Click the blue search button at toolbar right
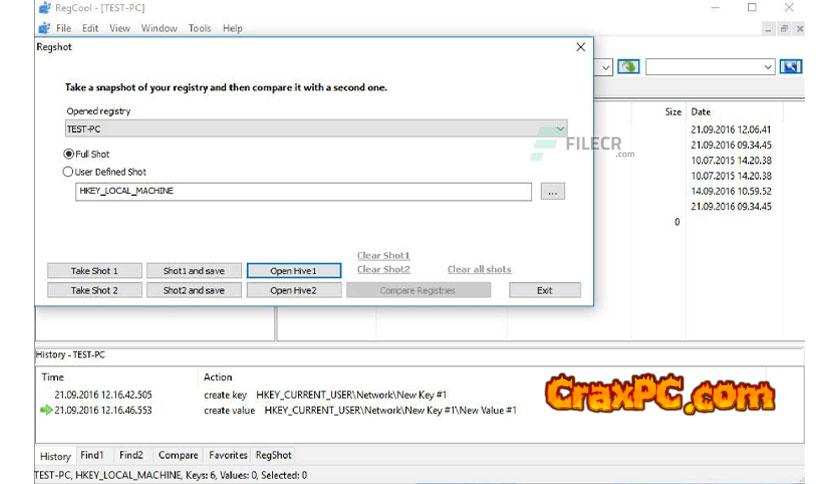836x484 pixels. (x=791, y=67)
